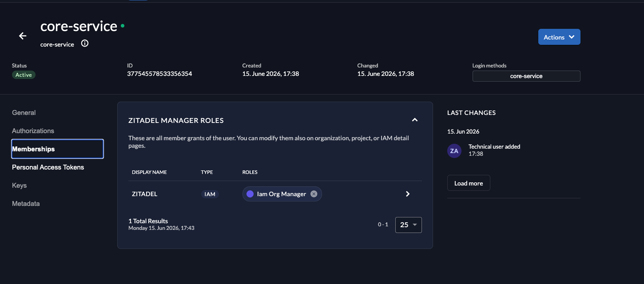Viewport: 644px width, 284px height.
Task: Select the Memberships section
Action: click(57, 149)
